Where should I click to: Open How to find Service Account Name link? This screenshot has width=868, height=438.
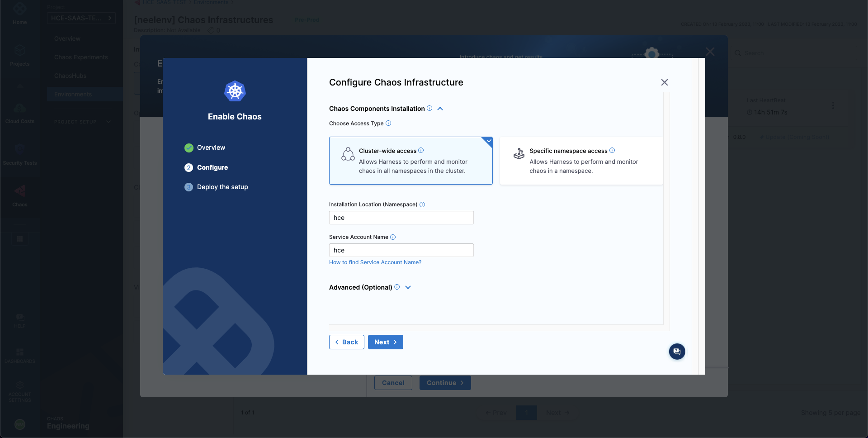click(x=375, y=262)
